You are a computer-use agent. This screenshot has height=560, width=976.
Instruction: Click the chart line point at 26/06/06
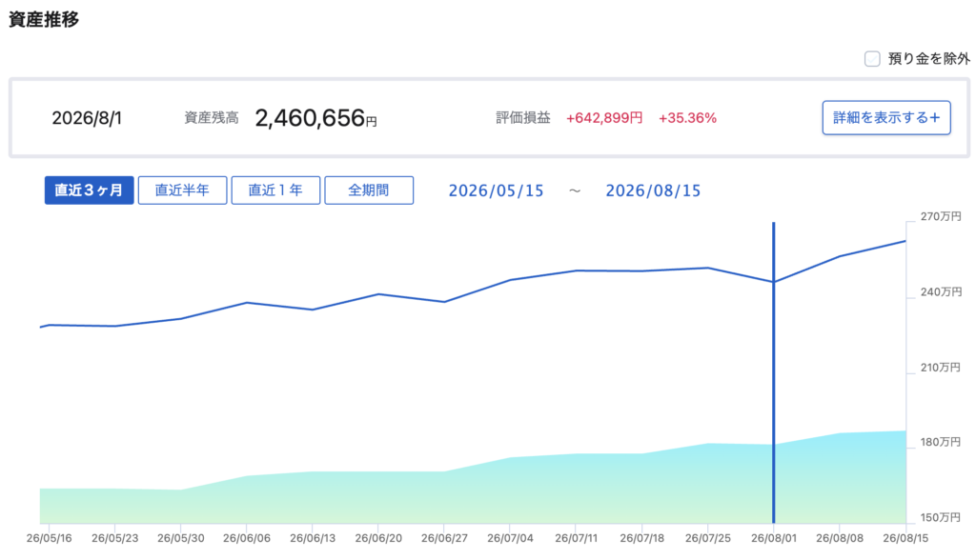[247, 303]
